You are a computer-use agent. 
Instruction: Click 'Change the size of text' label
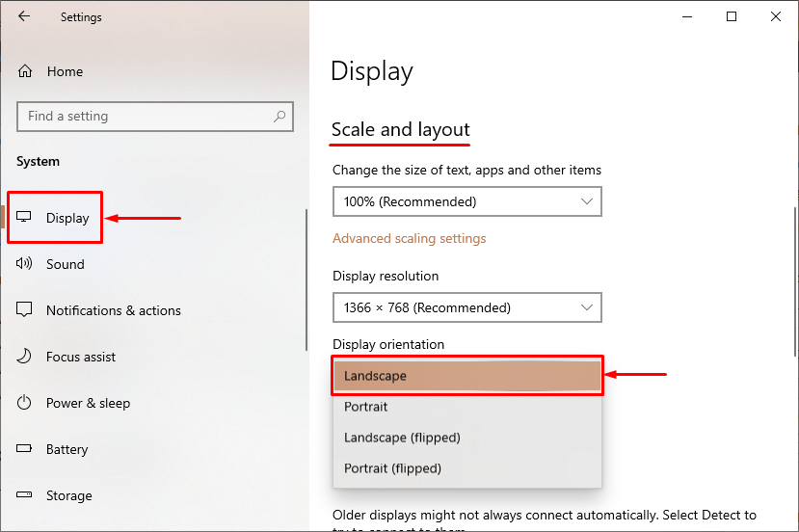(x=466, y=171)
